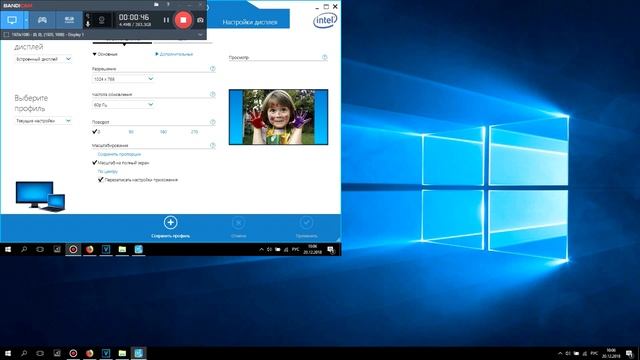Open Firefox in bottom full-width taskbar
The width and height of the screenshot is (640, 360).
coord(89,353)
